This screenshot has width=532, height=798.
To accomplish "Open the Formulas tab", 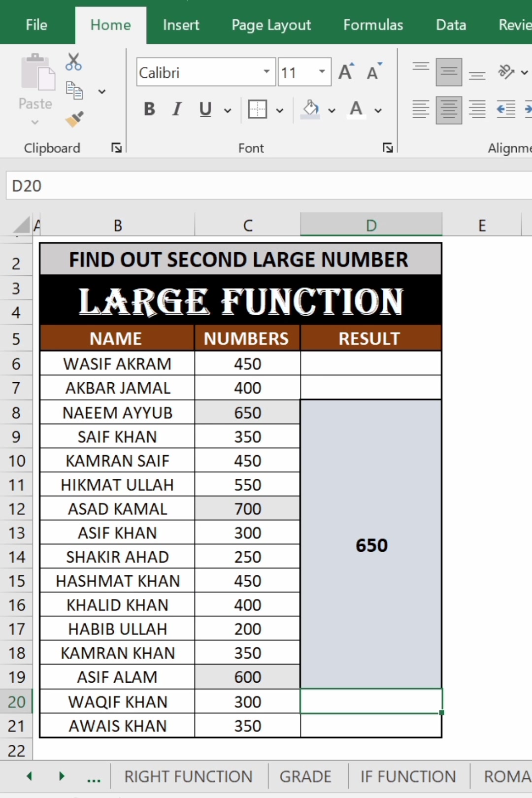I will tap(373, 25).
